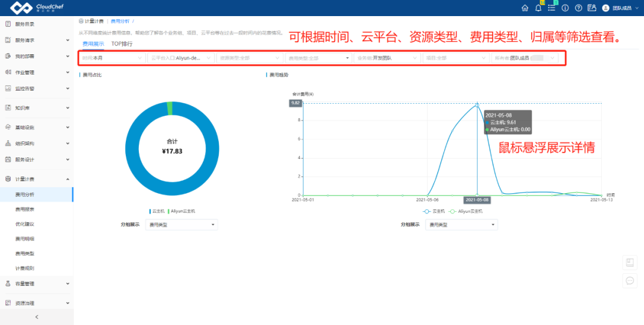Expand 服务请求 menu chevron
Viewport: 644px width, 325px height.
68,41
